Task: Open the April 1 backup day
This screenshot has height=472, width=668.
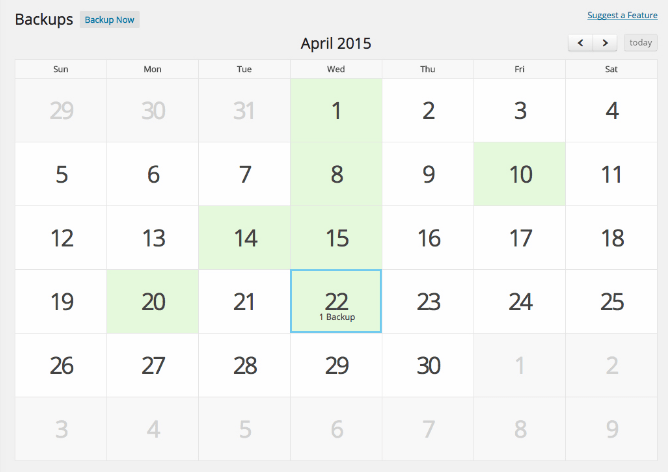Action: pos(337,111)
